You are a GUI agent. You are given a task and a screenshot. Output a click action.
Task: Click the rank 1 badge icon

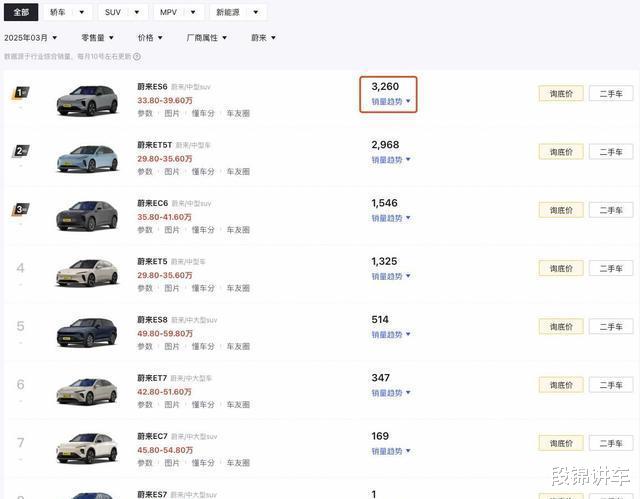[x=20, y=93]
